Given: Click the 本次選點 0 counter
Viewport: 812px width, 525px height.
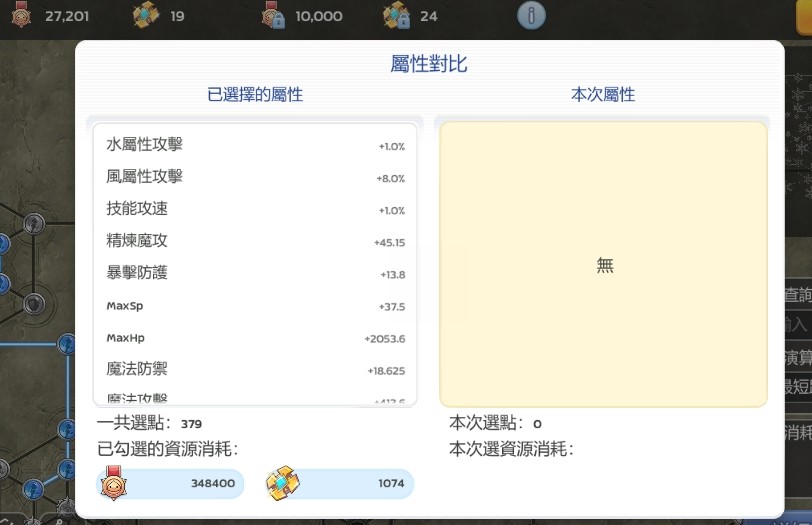Looking at the screenshot, I should [495, 423].
